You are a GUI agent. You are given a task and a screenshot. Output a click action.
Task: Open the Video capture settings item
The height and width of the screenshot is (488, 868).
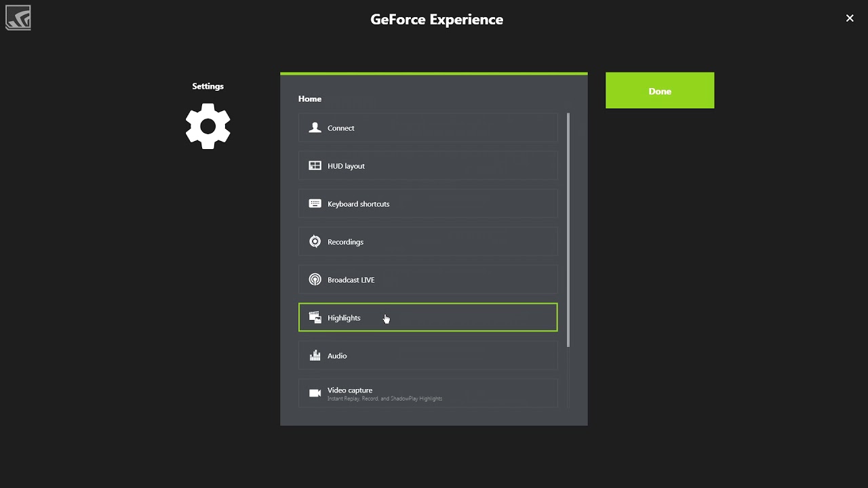coord(428,394)
